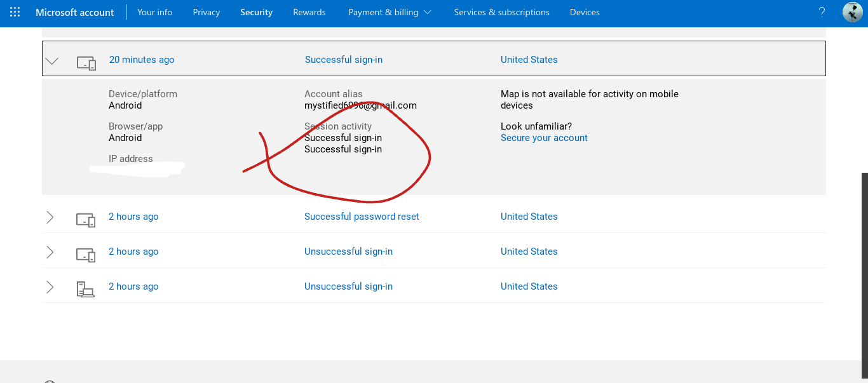Click the device icon beside Successful password reset

(86, 220)
